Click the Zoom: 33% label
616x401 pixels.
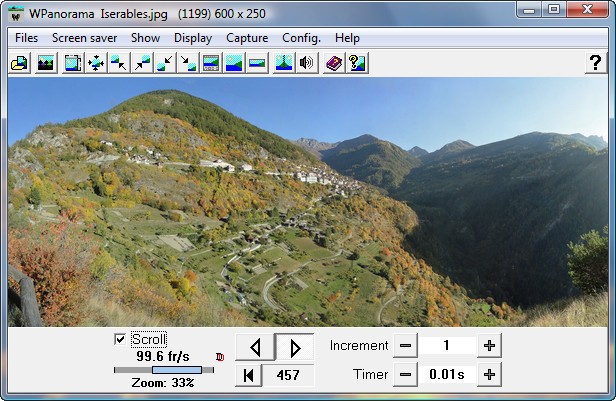[x=163, y=383]
